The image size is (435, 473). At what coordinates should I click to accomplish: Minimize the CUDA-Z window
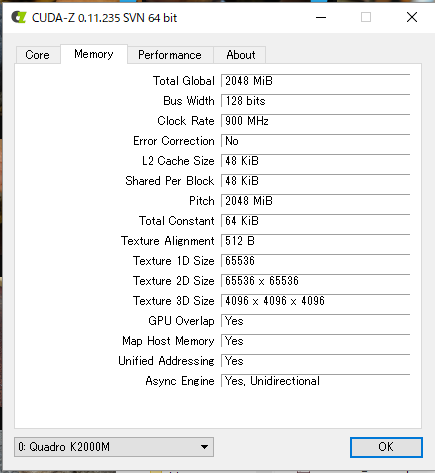(x=321, y=17)
